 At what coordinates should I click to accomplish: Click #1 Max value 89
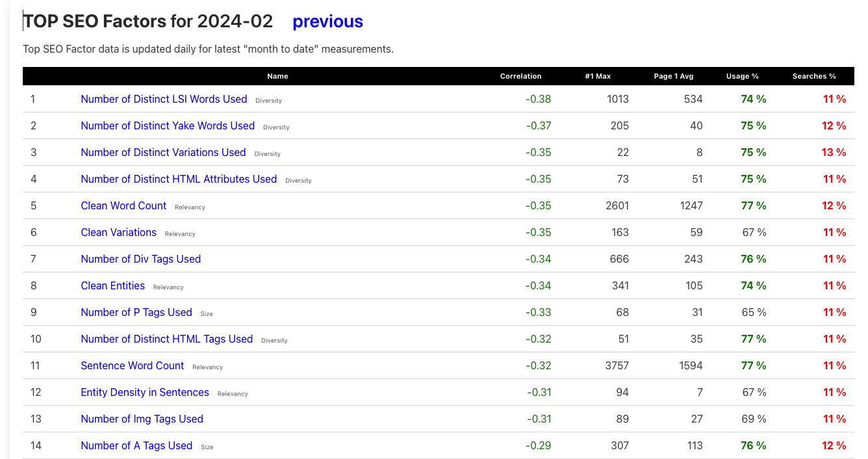point(622,419)
